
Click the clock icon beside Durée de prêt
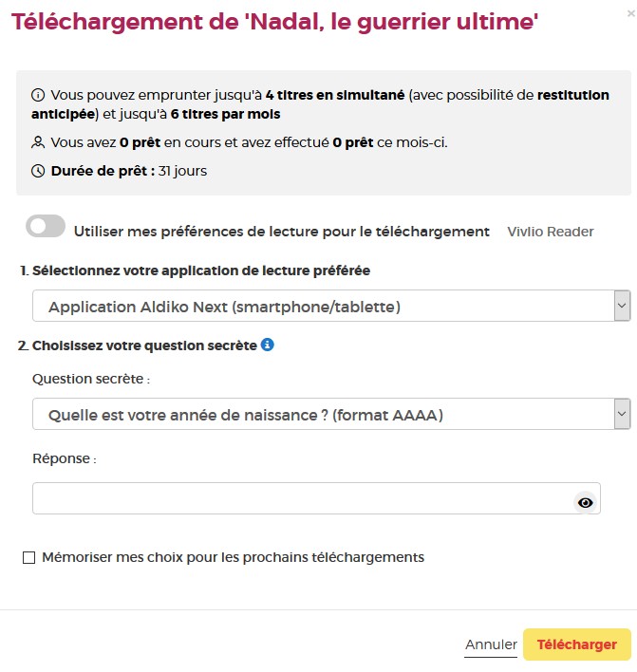[x=38, y=172]
